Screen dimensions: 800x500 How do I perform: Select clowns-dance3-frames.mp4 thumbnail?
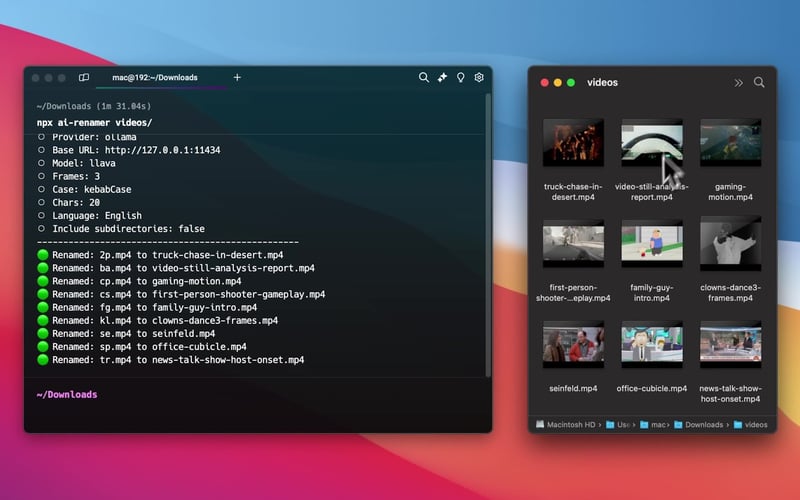tap(730, 243)
